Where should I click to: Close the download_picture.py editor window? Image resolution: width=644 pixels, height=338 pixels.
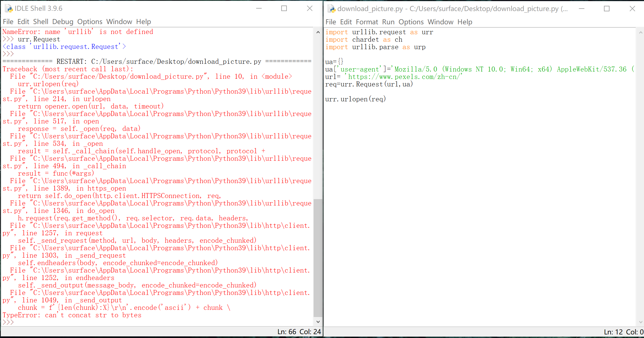pos(632,9)
